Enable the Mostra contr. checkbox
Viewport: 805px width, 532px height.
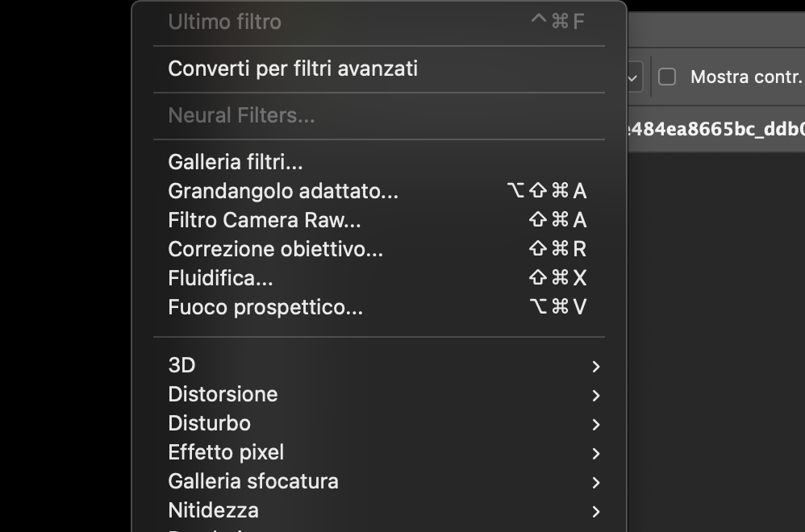click(x=667, y=77)
